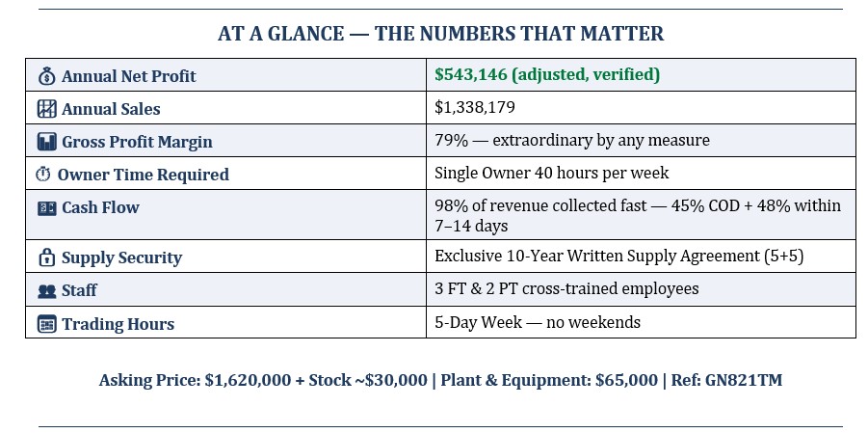
Task: Click the people icon beside Staff
Action: (x=46, y=290)
